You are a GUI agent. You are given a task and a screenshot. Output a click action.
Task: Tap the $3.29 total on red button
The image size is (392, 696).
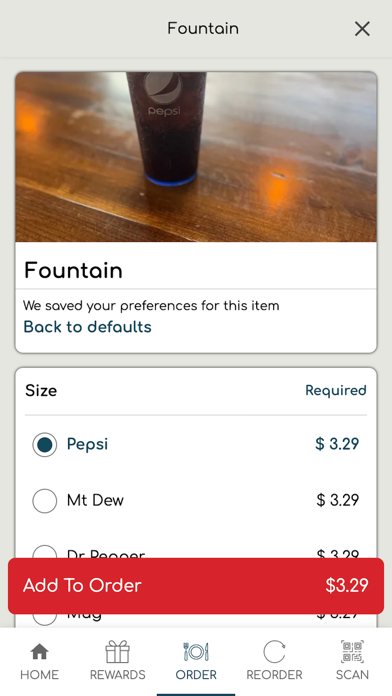347,585
